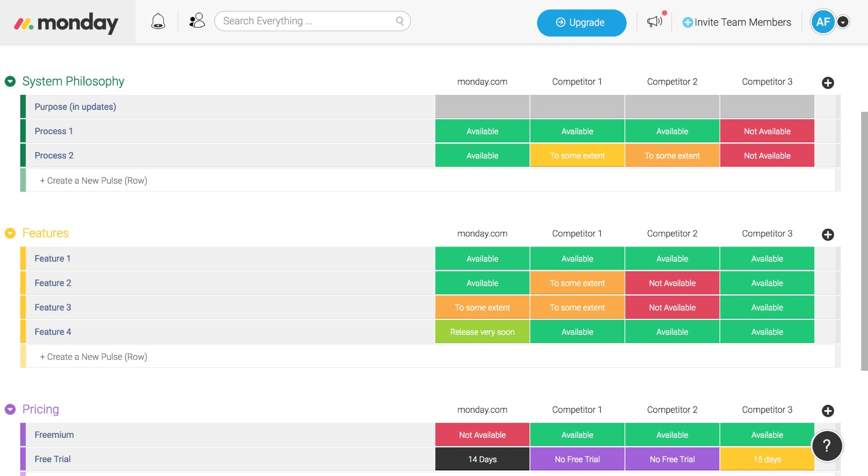Open the Pricing group title
The image size is (868, 476).
pos(41,409)
